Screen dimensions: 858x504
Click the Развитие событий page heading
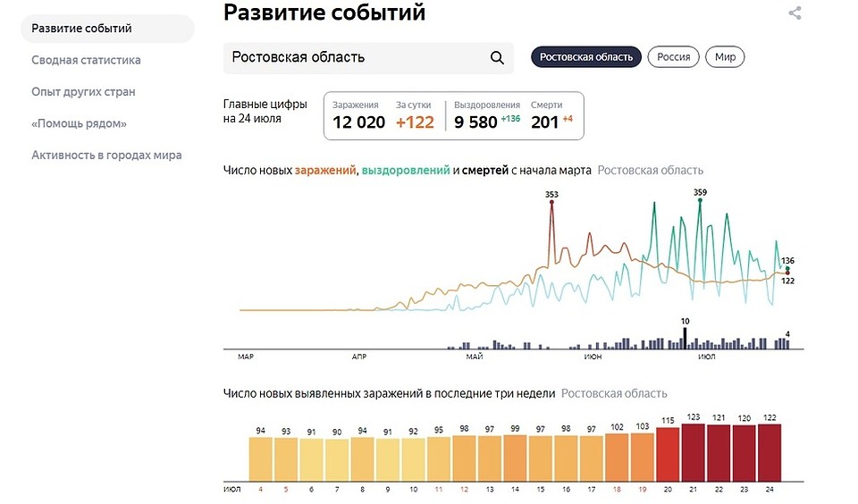pyautogui.click(x=324, y=12)
